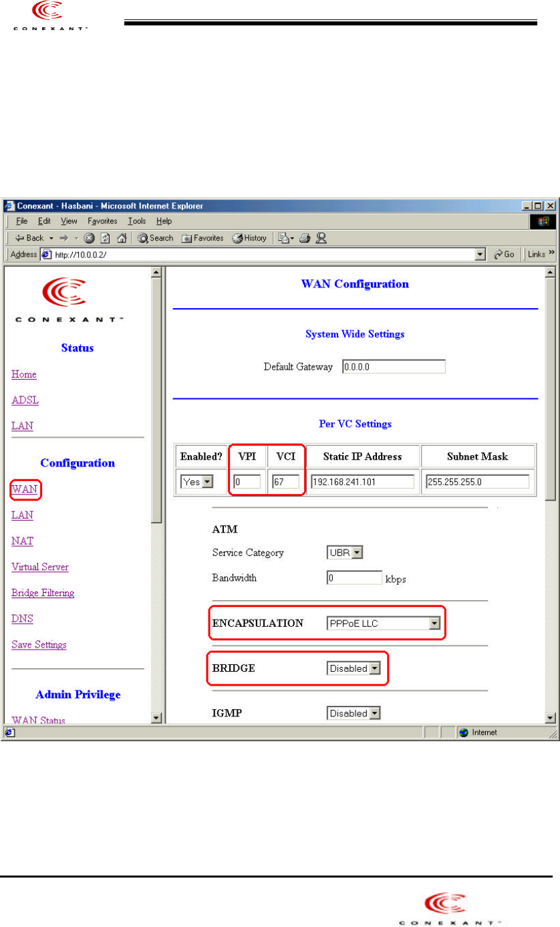560x927 pixels.
Task: Open the NAT configuration link
Action: tap(22, 541)
